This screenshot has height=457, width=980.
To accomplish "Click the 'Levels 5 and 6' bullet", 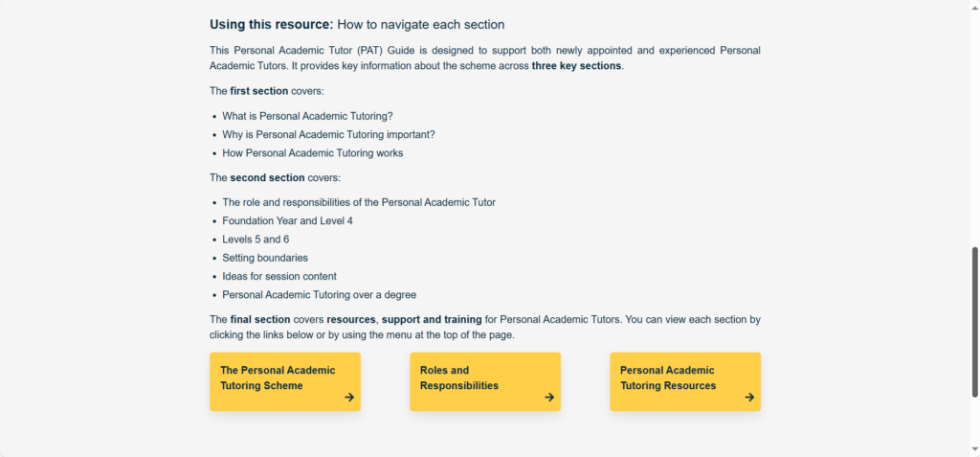I will coord(256,240).
